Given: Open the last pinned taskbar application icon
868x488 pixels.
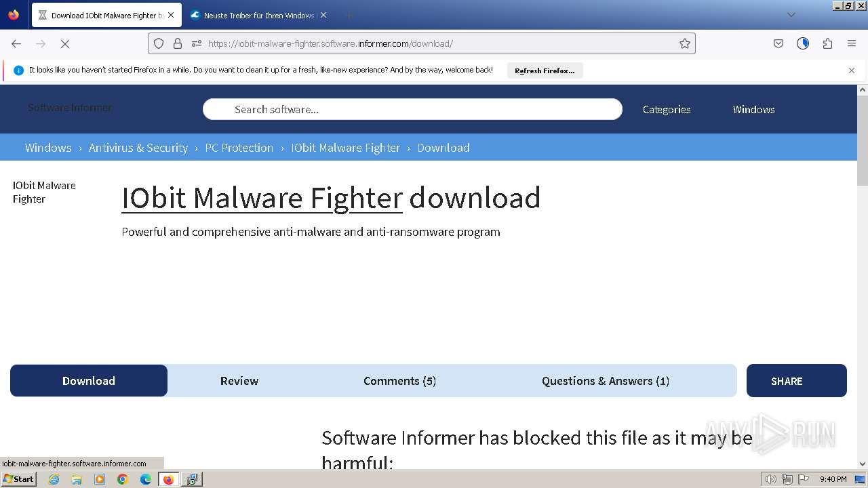Looking at the screenshot, I should tap(192, 479).
